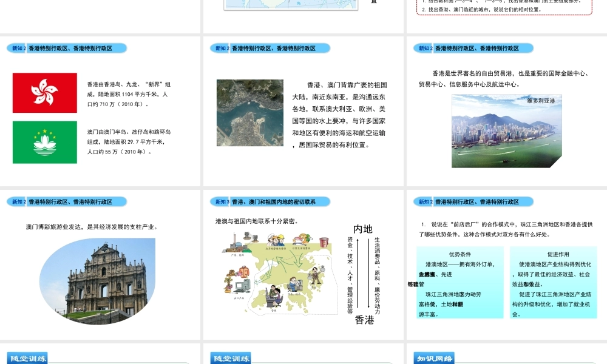Select the satellite photo of Hong Kong and Macau
The width and height of the screenshot is (607, 364).
pyautogui.click(x=250, y=113)
